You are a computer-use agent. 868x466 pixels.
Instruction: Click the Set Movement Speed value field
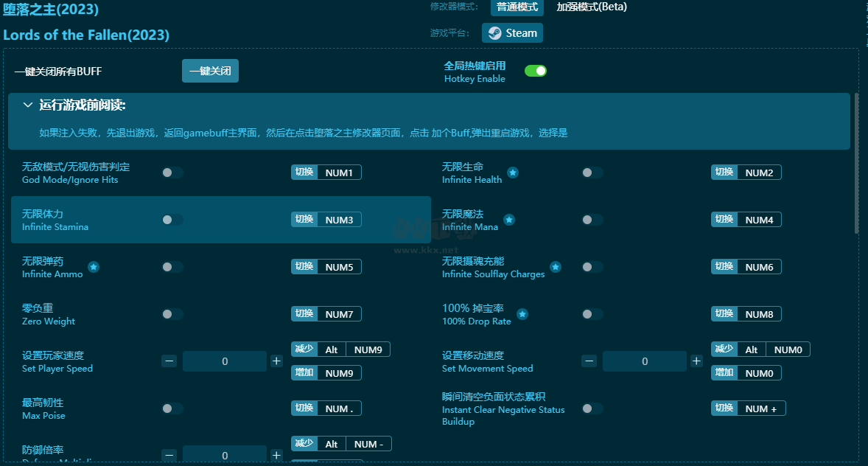click(x=644, y=361)
